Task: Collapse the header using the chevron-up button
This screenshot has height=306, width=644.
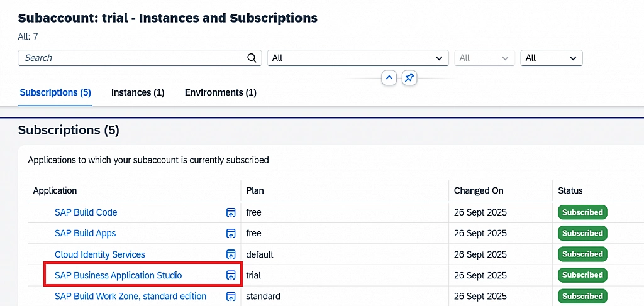Action: pos(389,78)
